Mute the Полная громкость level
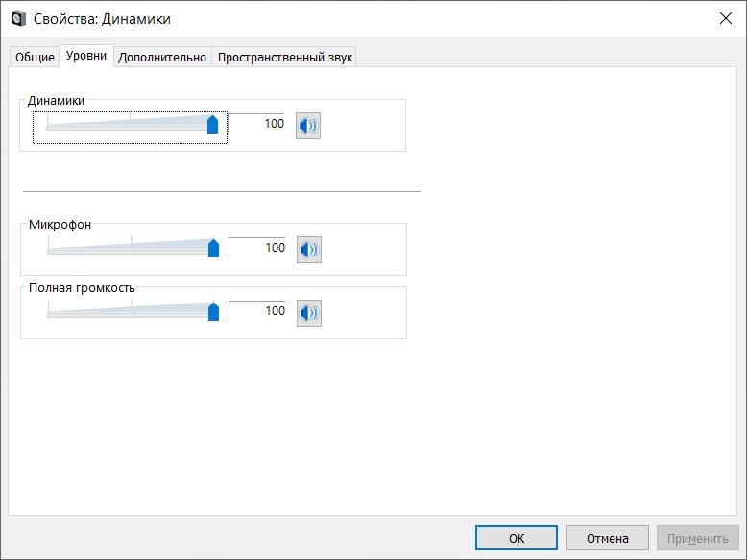 coord(309,313)
